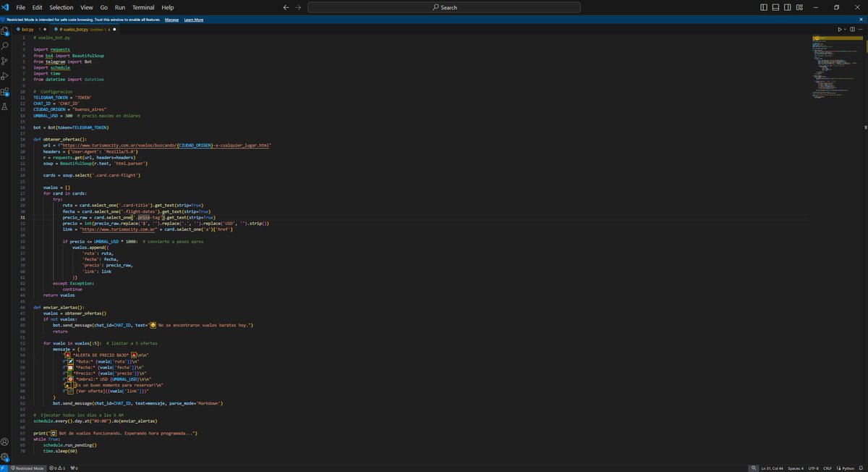The image size is (868, 472).
Task: Open the Accounts menu icon
Action: (5, 442)
